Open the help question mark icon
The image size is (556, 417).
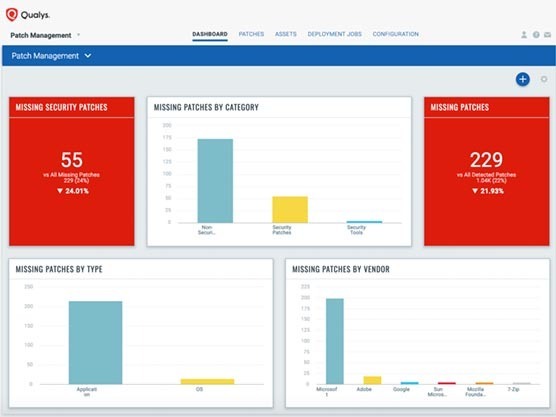(536, 35)
